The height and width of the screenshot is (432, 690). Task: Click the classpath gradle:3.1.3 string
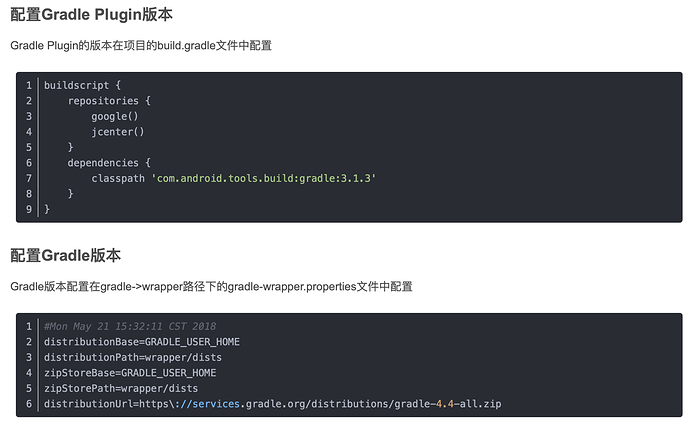[x=263, y=178]
